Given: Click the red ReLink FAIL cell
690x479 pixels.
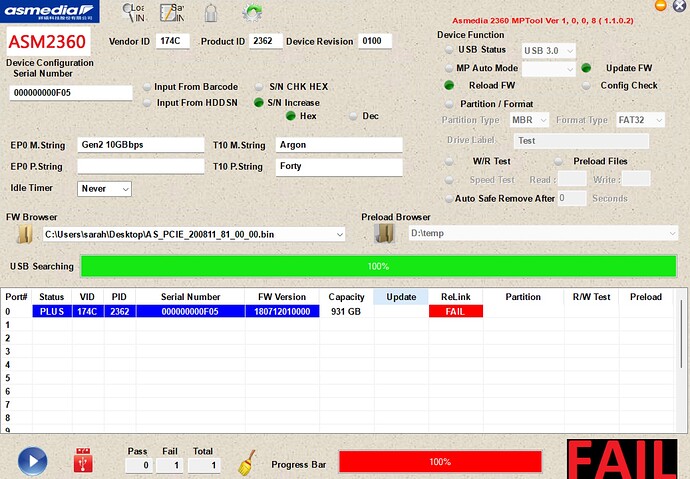Looking at the screenshot, I should (456, 311).
